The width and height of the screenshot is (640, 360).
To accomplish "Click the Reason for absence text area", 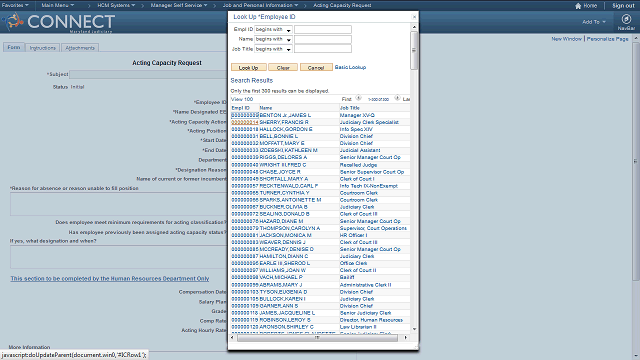I will pyautogui.click(x=119, y=204).
